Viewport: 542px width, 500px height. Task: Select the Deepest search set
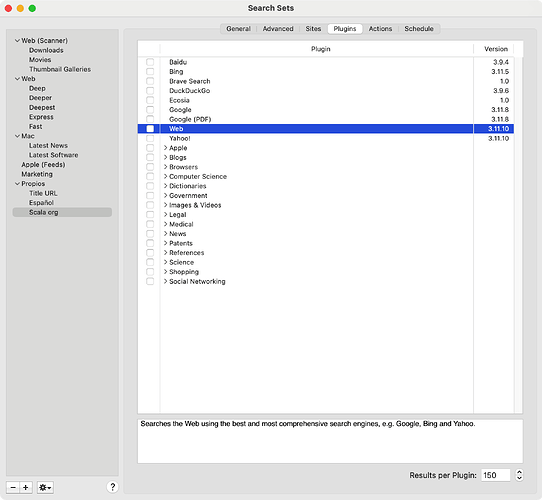42,108
